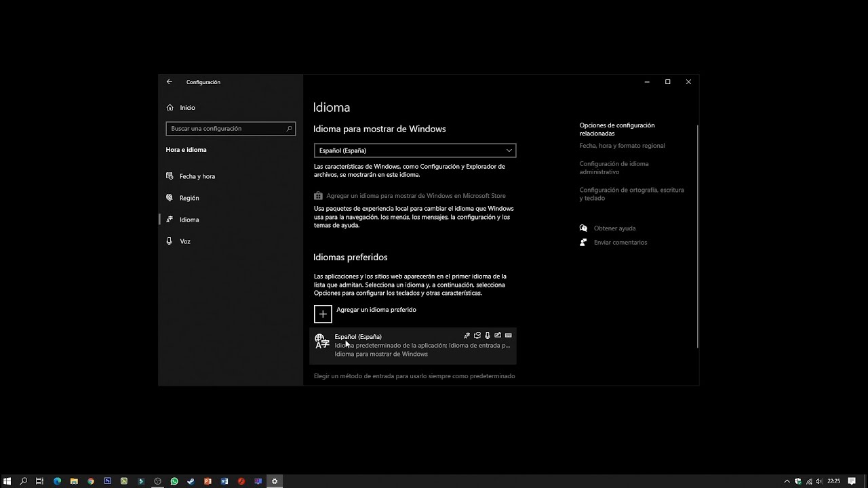Open Task View from the taskbar
Viewport: 868px width, 488px height.
tap(40, 481)
